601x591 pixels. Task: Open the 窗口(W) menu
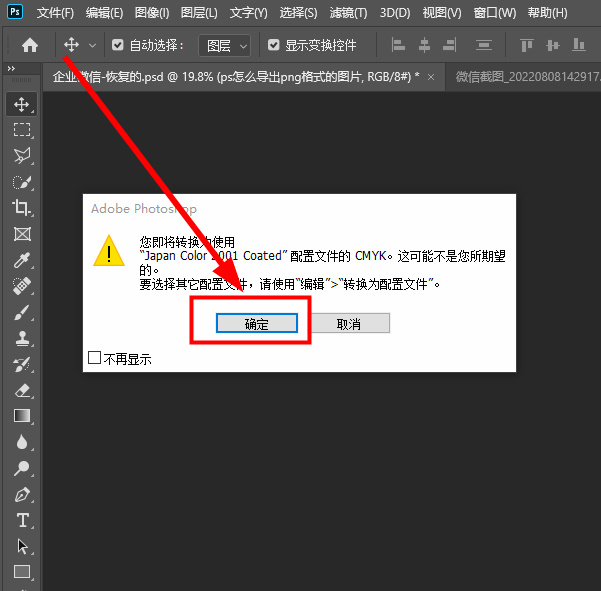[x=494, y=13]
